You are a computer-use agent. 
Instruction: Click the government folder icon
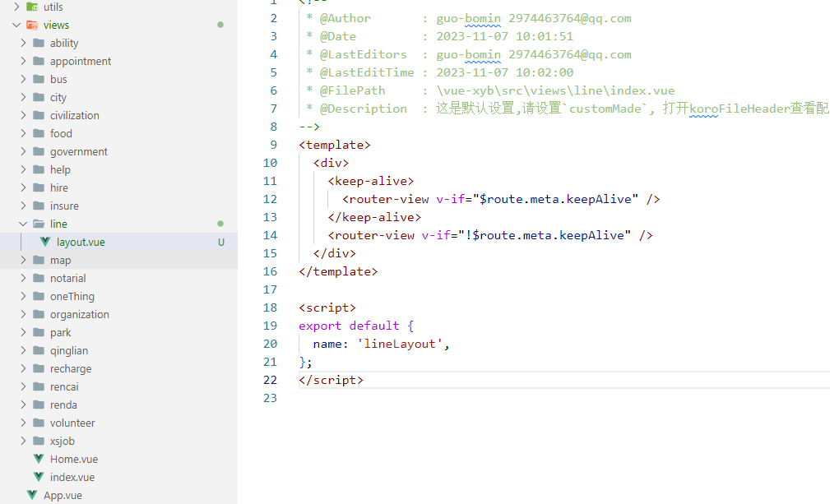pos(39,151)
